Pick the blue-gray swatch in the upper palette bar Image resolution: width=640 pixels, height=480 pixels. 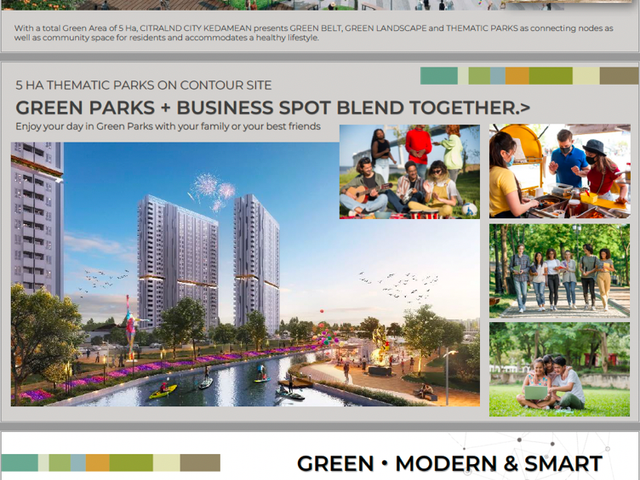coord(498,76)
